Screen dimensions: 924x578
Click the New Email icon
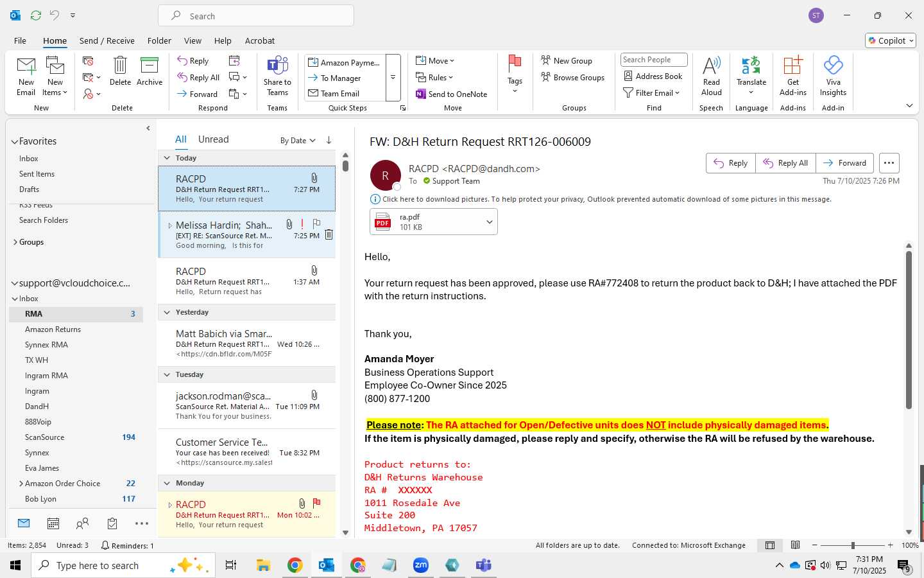pyautogui.click(x=26, y=76)
